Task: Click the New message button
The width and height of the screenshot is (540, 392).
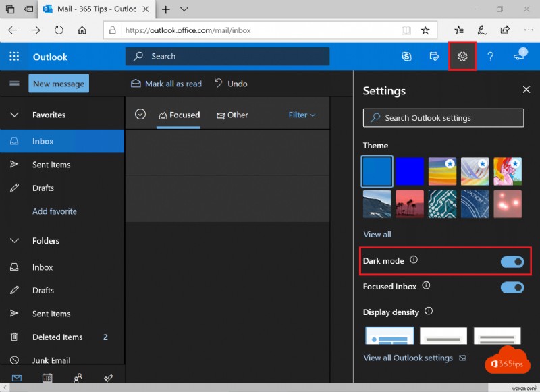Action: (x=59, y=83)
